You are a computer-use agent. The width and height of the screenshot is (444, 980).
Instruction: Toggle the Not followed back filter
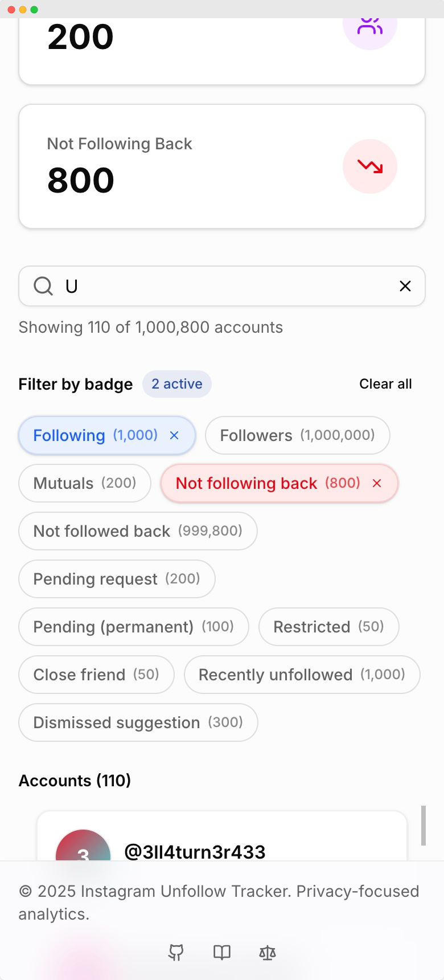[138, 531]
